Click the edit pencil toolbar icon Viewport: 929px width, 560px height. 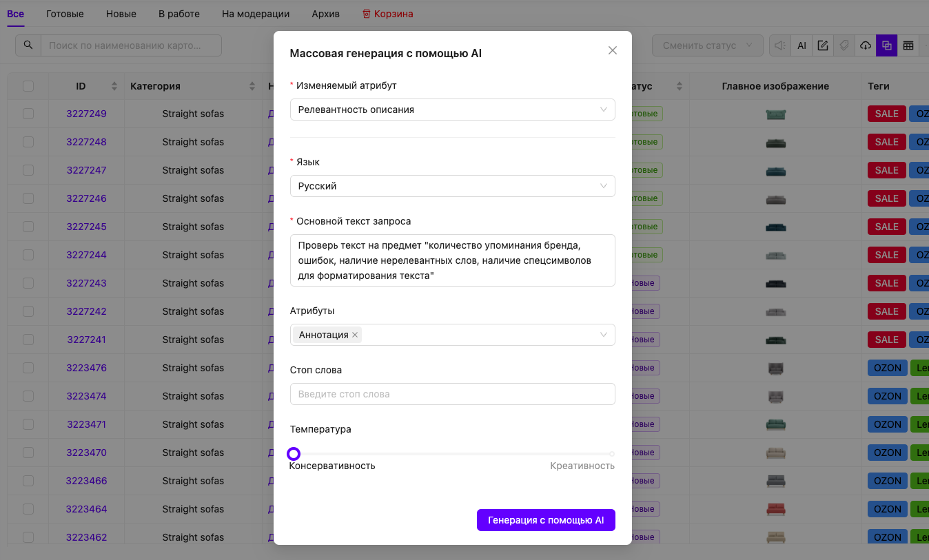point(823,45)
